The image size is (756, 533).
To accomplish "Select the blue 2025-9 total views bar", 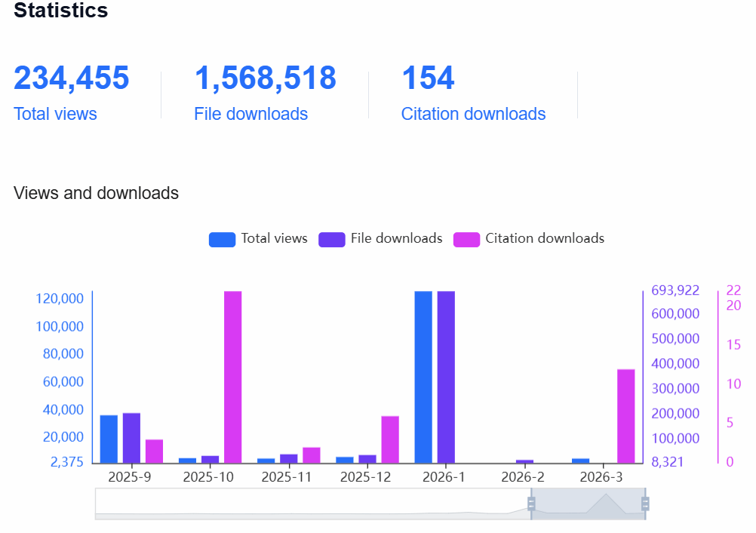I will tap(109, 439).
